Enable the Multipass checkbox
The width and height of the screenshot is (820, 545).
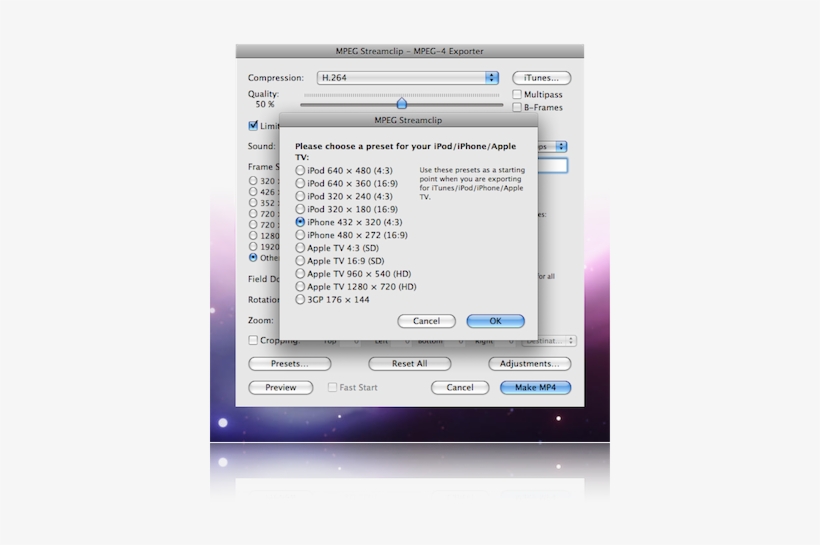pyautogui.click(x=517, y=94)
